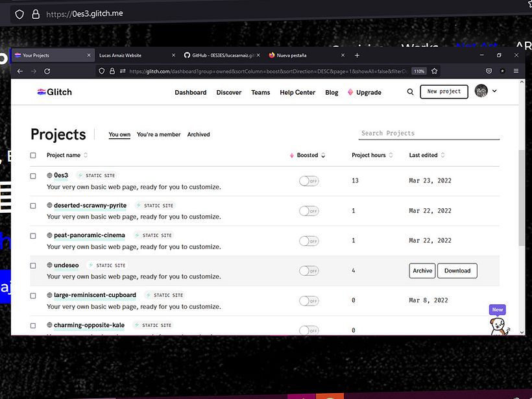This screenshot has height=399, width=532.
Task: Click the shield icon in the background browser
Action: 19,14
